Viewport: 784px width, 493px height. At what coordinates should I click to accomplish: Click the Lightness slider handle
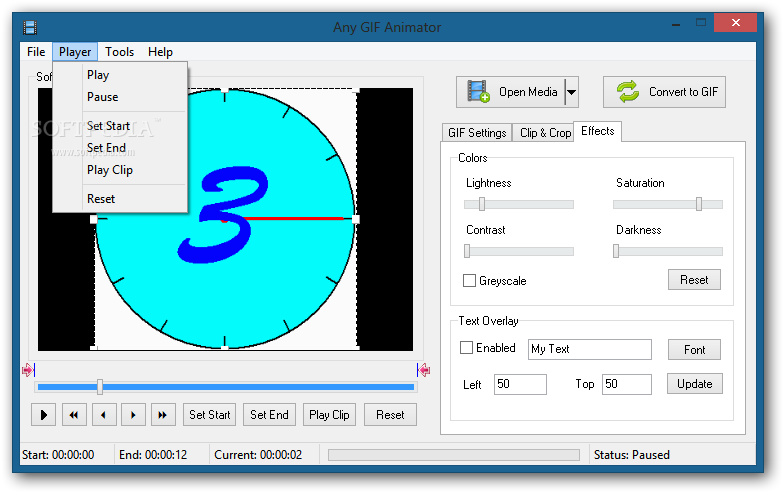point(482,204)
